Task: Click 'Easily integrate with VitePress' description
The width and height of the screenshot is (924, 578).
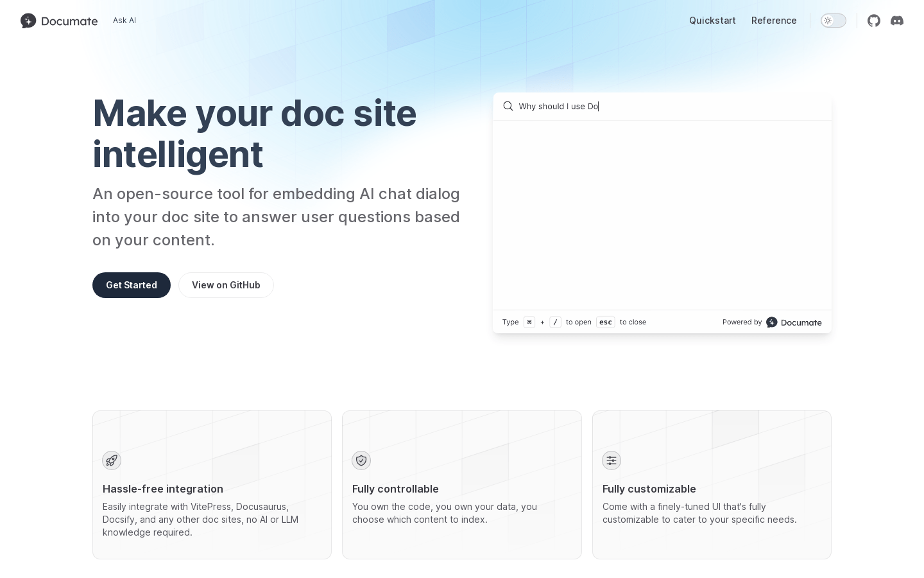Action: click(x=200, y=520)
